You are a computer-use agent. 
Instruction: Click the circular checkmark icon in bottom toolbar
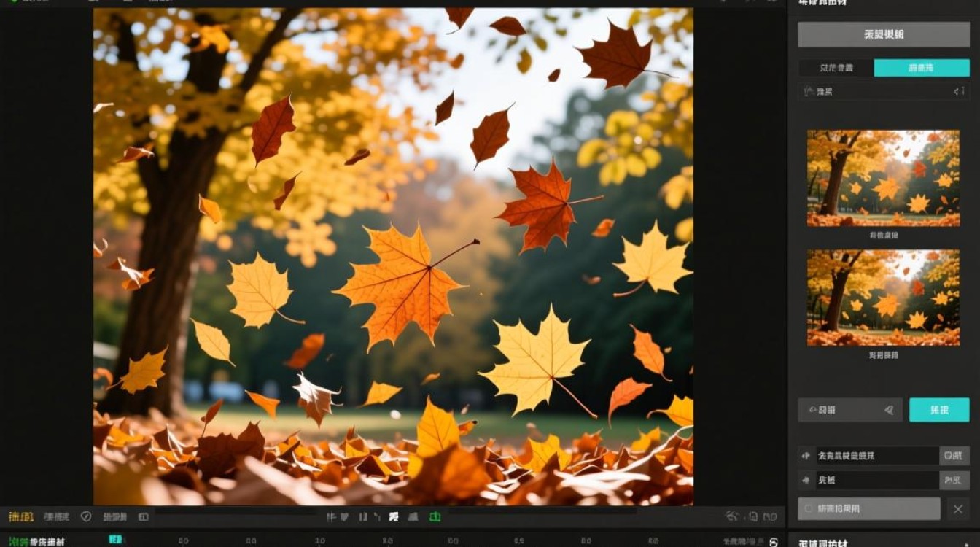[x=86, y=516]
